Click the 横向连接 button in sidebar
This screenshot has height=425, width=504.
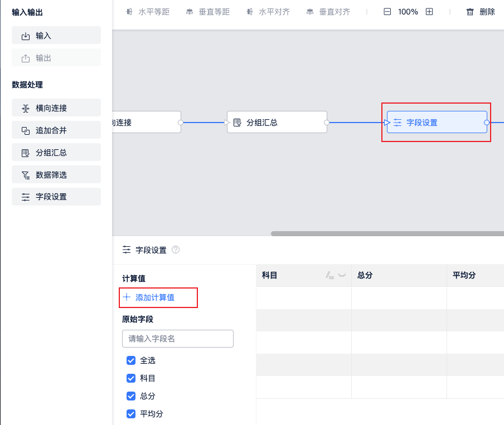click(x=56, y=108)
